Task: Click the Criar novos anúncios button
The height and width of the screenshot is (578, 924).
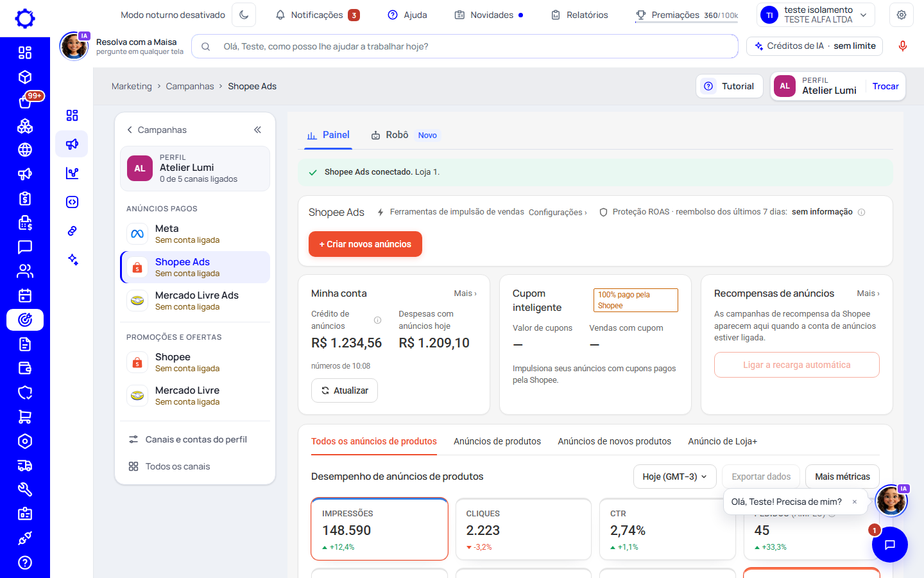Action: (365, 244)
